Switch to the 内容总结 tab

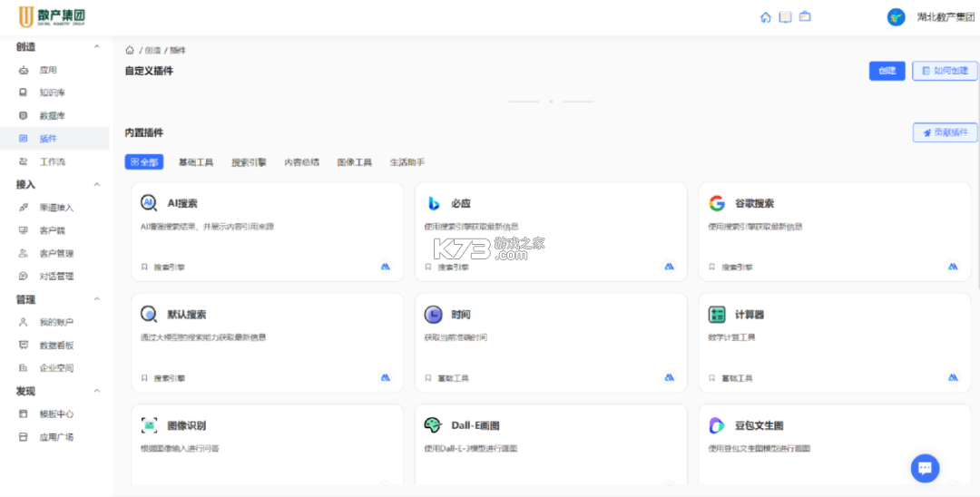(302, 162)
